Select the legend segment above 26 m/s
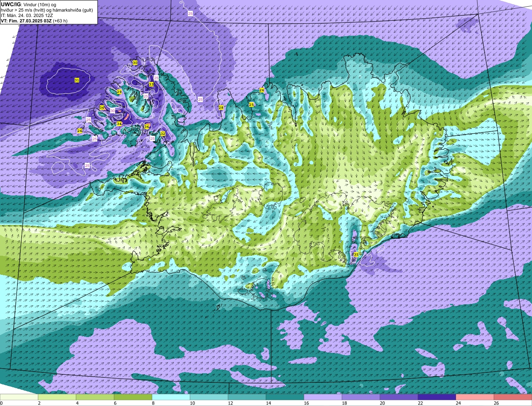Viewport: 532px width, 406px height. (x=513, y=397)
